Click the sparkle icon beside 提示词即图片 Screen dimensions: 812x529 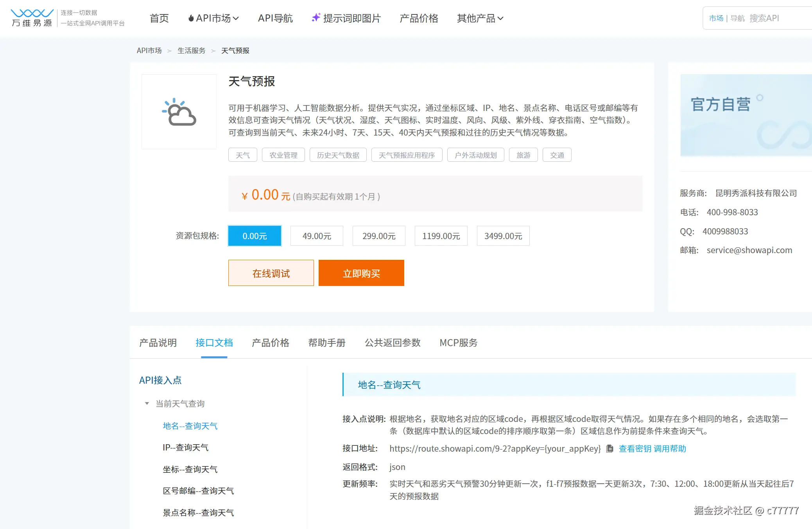pyautogui.click(x=316, y=18)
